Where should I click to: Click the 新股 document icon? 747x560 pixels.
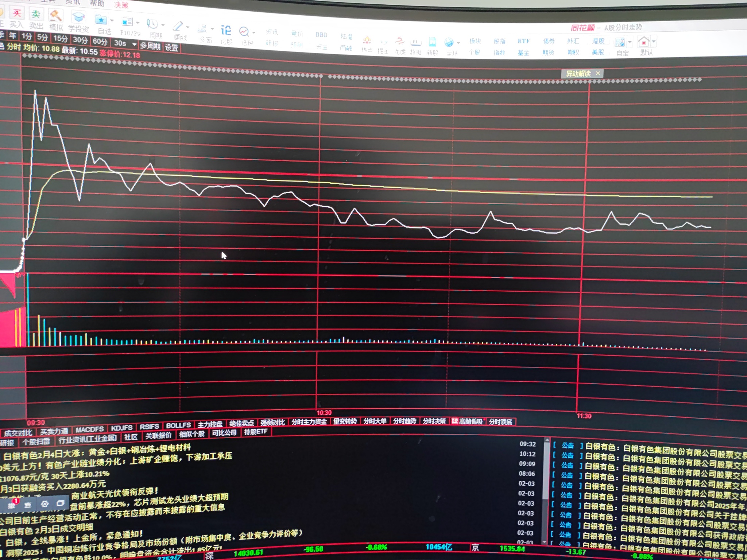coord(432,42)
